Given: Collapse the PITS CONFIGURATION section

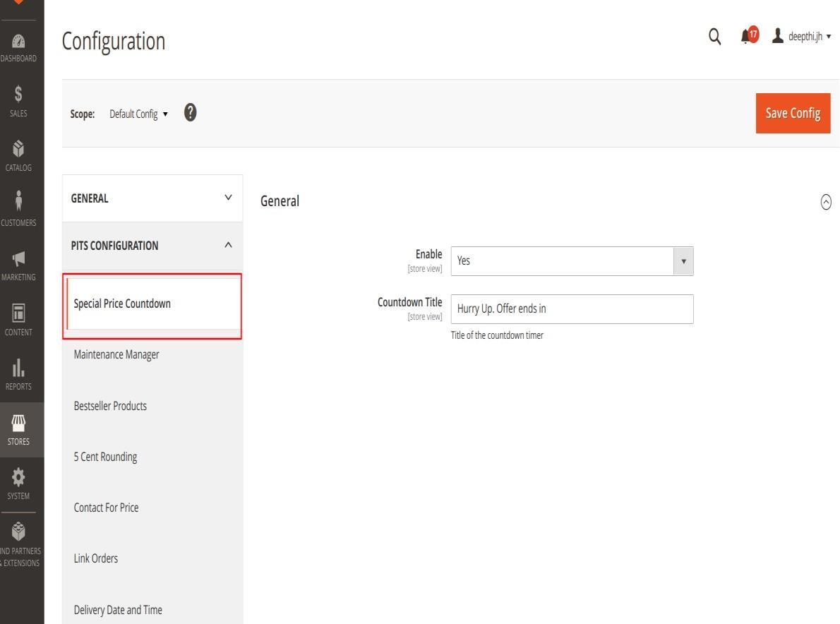Looking at the screenshot, I should click(152, 246).
